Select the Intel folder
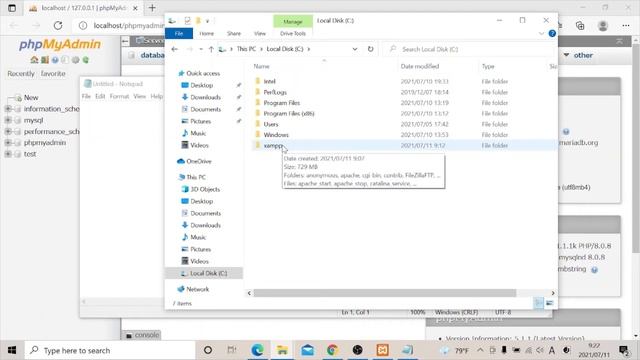 [x=269, y=81]
